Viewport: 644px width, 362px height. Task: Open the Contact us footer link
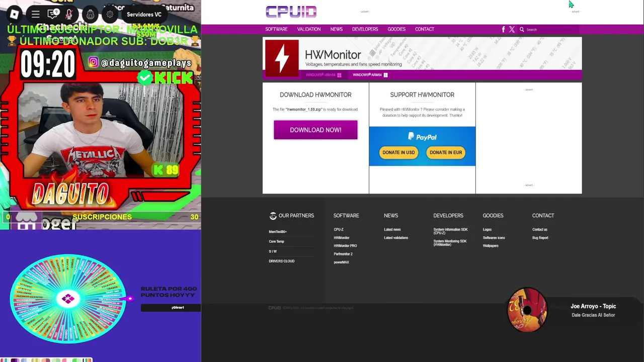pyautogui.click(x=540, y=230)
